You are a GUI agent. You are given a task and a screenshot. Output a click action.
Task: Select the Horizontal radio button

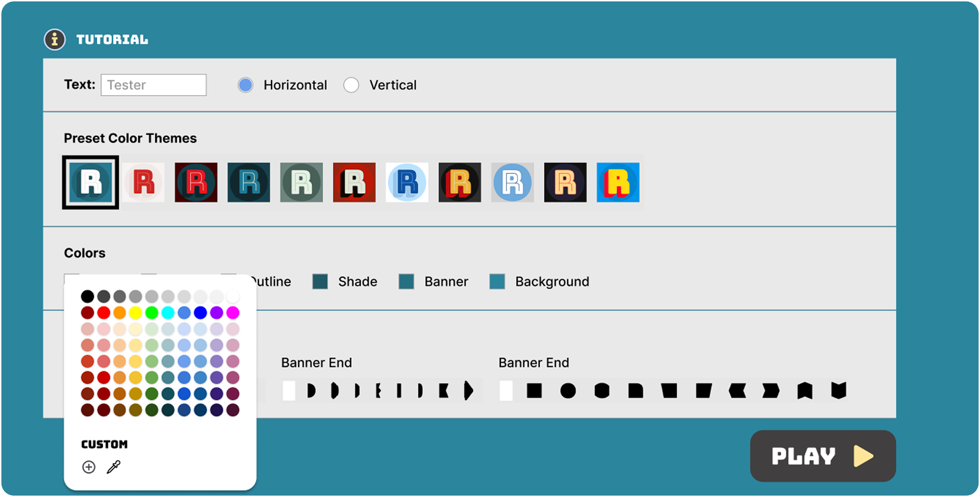[x=245, y=85]
